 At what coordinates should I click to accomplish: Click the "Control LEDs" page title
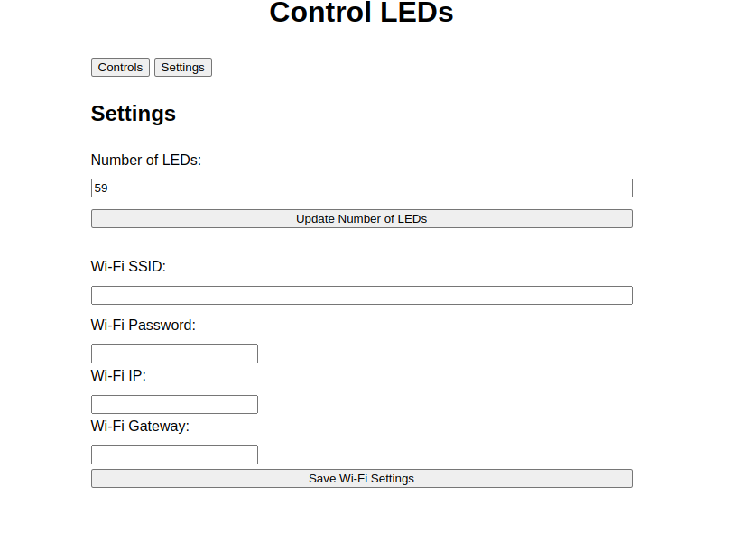point(361,14)
